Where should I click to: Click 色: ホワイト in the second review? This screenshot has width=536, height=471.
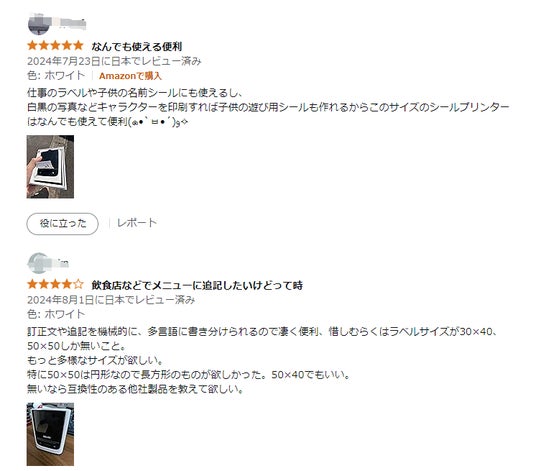coord(56,314)
